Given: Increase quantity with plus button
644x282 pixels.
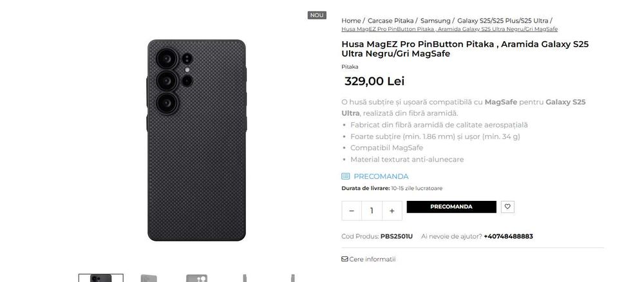Looking at the screenshot, I should click(x=392, y=211).
